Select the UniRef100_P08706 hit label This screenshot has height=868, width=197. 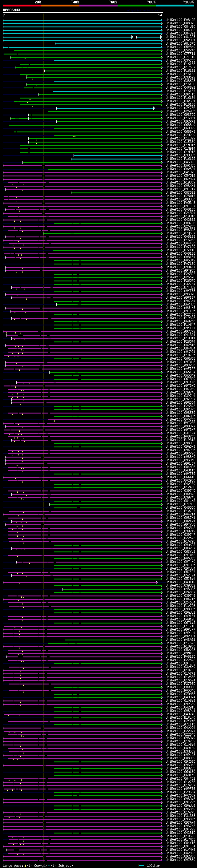[x=180, y=223]
